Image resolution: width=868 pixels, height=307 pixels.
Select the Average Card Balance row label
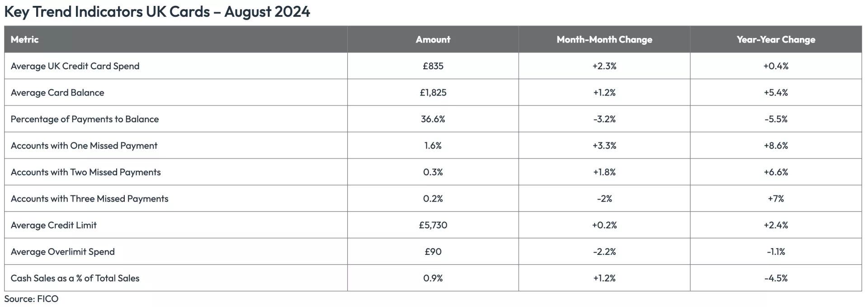coord(57,93)
